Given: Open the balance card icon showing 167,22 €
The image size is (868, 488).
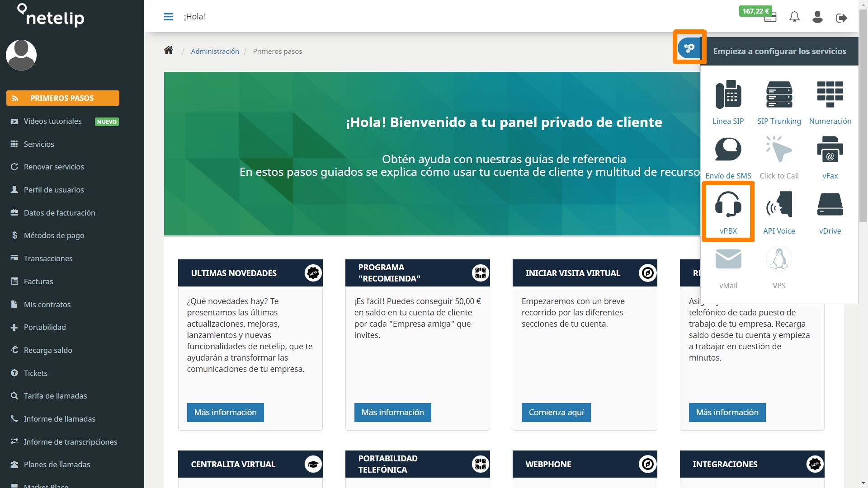Looking at the screenshot, I should 770,18.
